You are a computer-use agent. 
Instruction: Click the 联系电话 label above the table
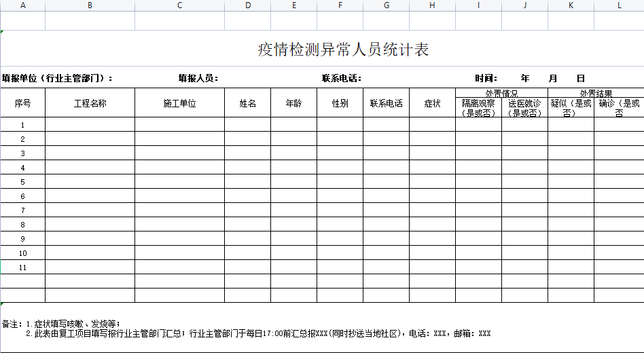pyautogui.click(x=341, y=78)
